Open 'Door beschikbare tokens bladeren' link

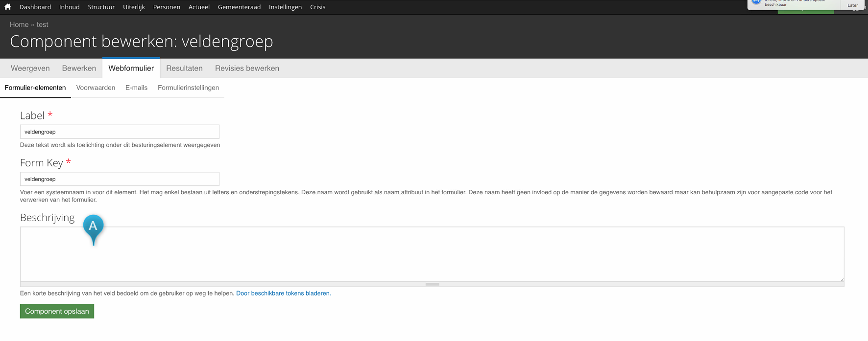coord(283,293)
